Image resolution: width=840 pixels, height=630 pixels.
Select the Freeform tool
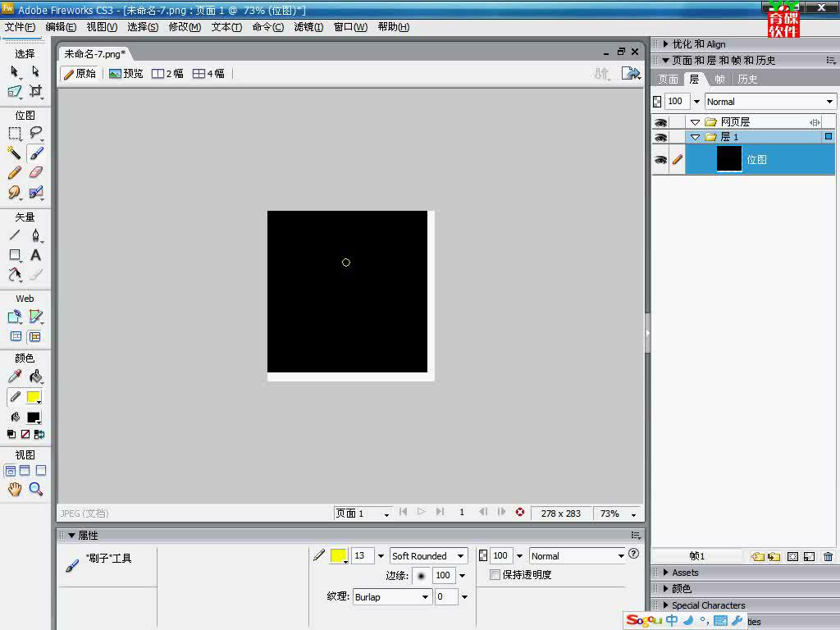15,274
